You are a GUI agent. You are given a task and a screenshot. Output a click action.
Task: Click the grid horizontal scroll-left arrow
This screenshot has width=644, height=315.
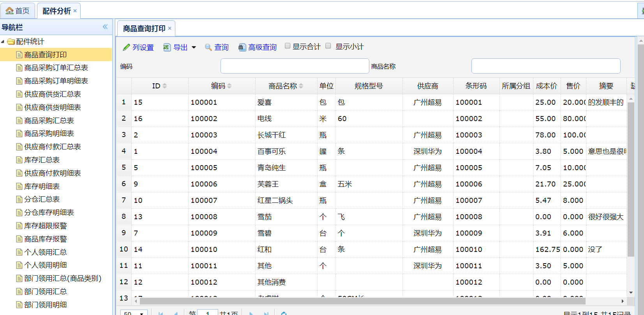pos(136,301)
